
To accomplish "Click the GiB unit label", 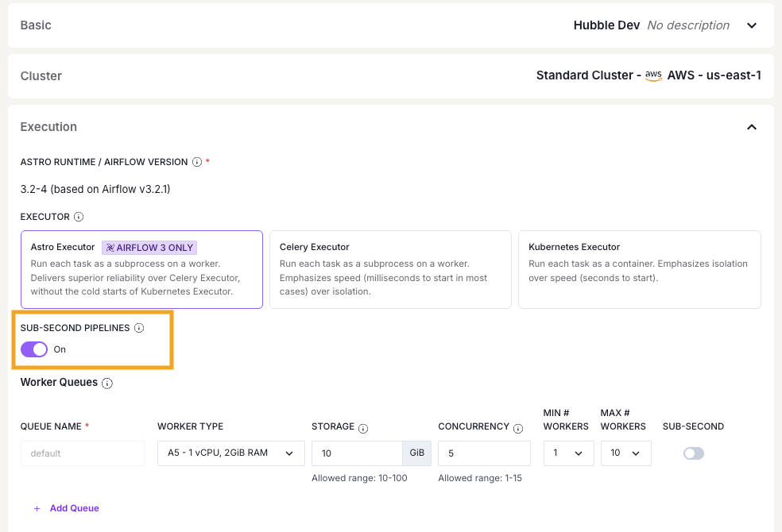I will coord(417,453).
